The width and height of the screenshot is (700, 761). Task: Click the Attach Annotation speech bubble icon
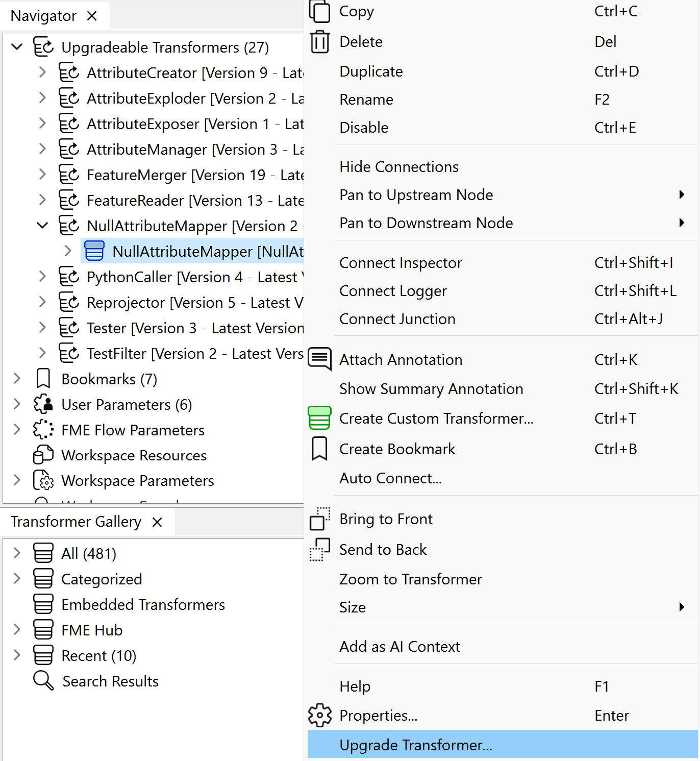pyautogui.click(x=320, y=359)
